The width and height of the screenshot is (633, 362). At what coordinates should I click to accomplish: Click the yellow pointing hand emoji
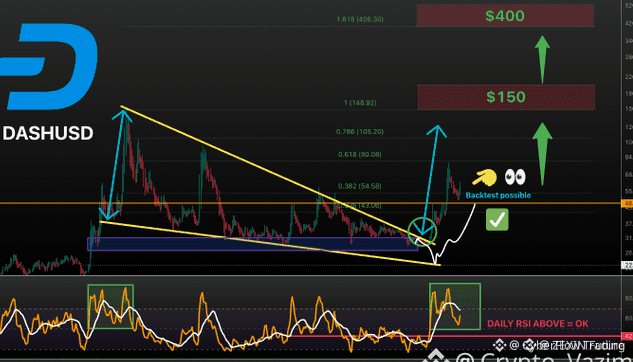pyautogui.click(x=484, y=178)
